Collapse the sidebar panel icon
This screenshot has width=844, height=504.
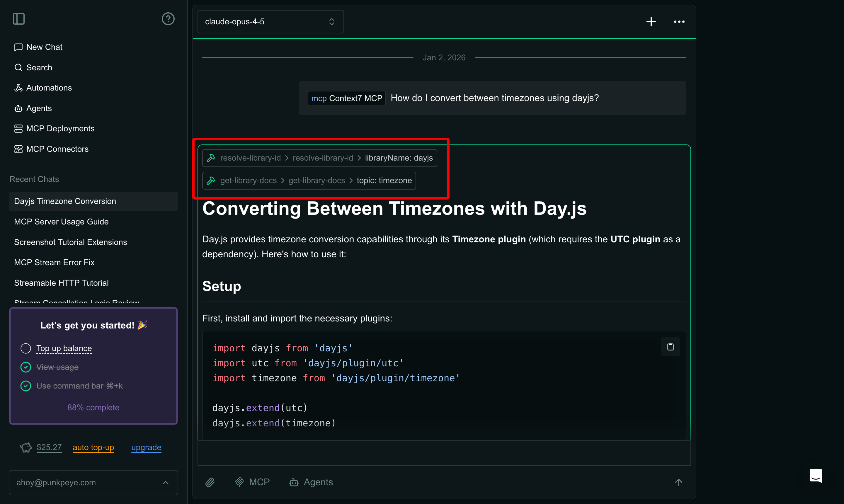tap(19, 19)
